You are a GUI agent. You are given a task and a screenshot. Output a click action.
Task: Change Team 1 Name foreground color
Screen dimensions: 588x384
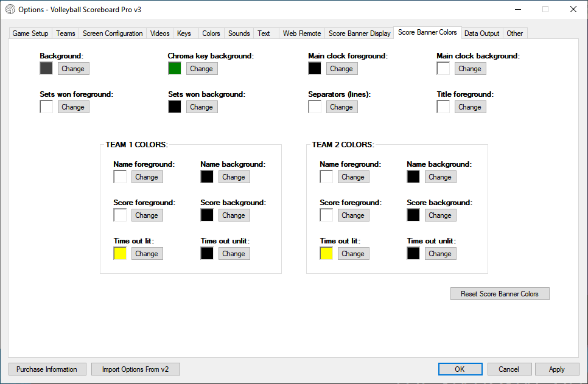(147, 177)
